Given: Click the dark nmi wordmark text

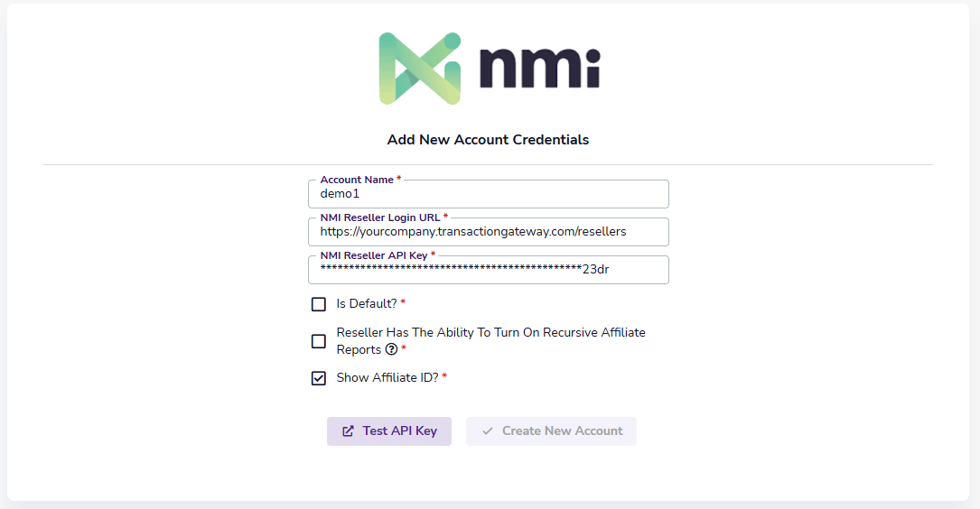Looking at the screenshot, I should click(x=539, y=68).
